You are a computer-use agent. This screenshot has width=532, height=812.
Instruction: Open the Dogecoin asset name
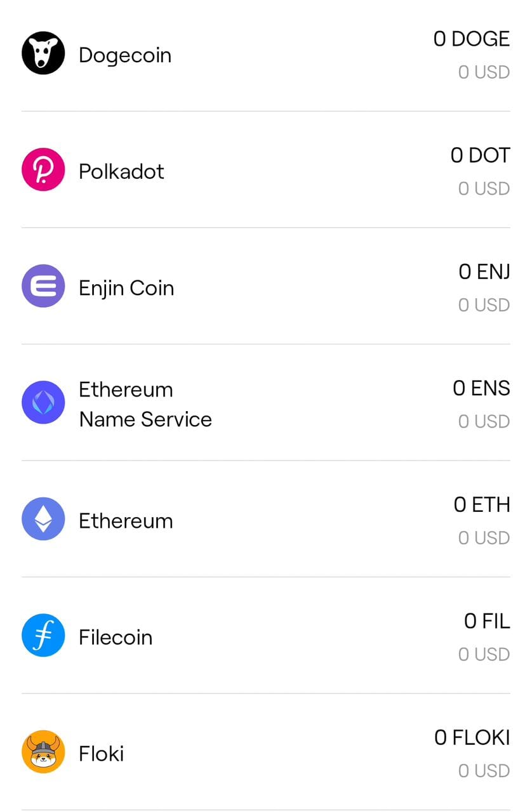[125, 55]
